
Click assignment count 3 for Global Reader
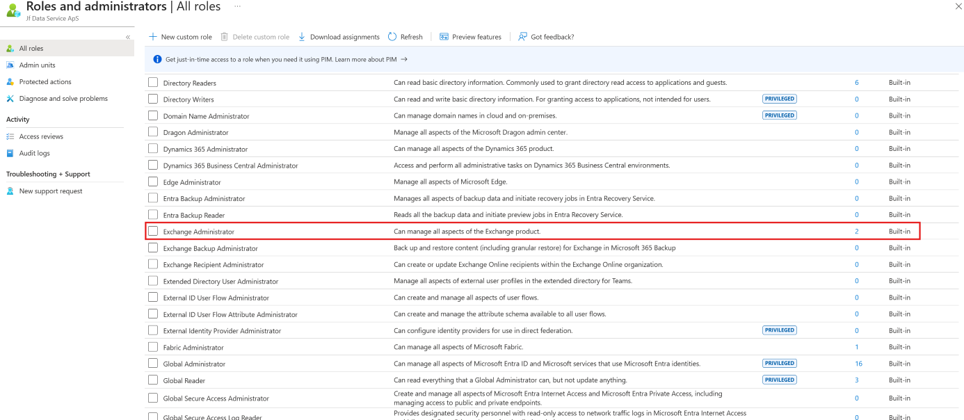(856, 380)
